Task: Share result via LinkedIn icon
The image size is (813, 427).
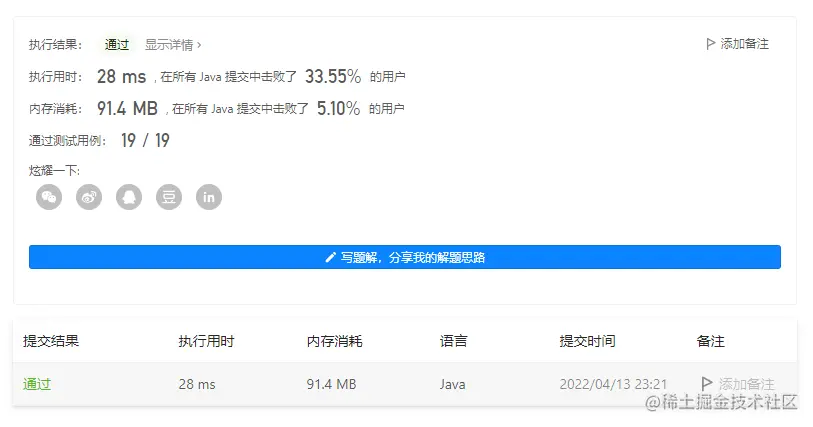Action: pyautogui.click(x=209, y=197)
